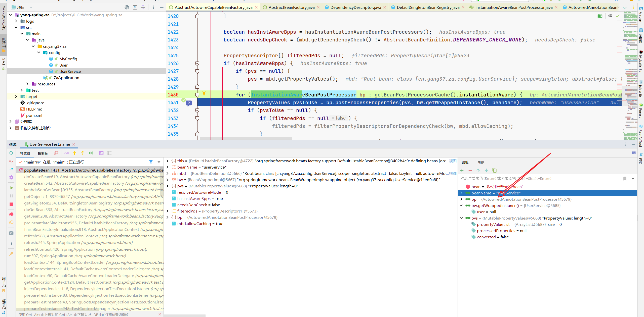Click the thread filter funnel icon
Image resolution: width=644 pixels, height=317 pixels.
(x=151, y=162)
